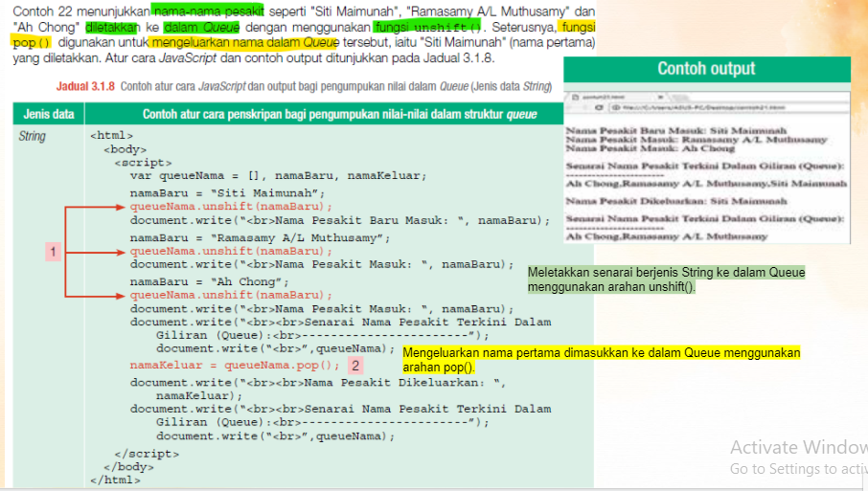The width and height of the screenshot is (868, 491).
Task: Click the 'String' data type cell
Action: [33, 136]
